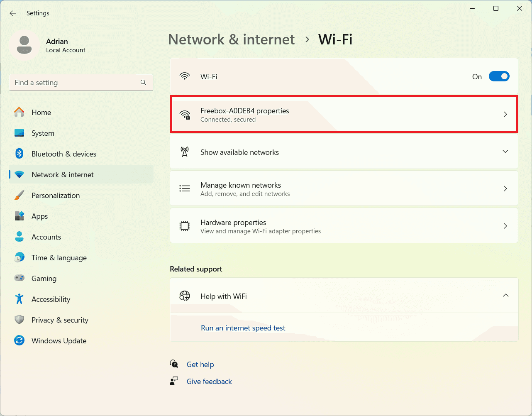Click the Wi-Fi label in the first row
Viewport: 532px width, 416px height.
pyautogui.click(x=209, y=77)
